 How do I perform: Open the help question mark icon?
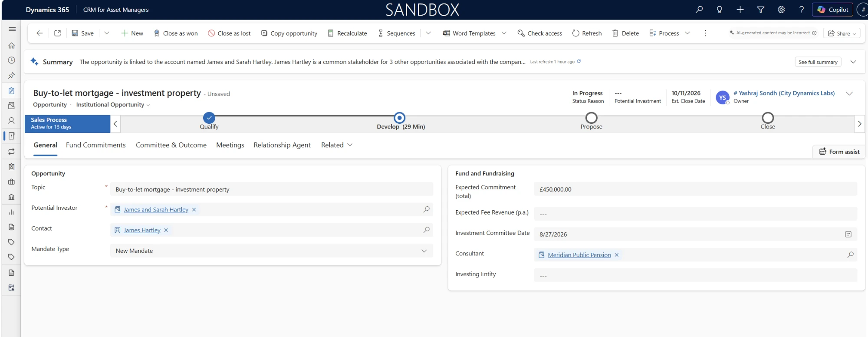tap(802, 10)
